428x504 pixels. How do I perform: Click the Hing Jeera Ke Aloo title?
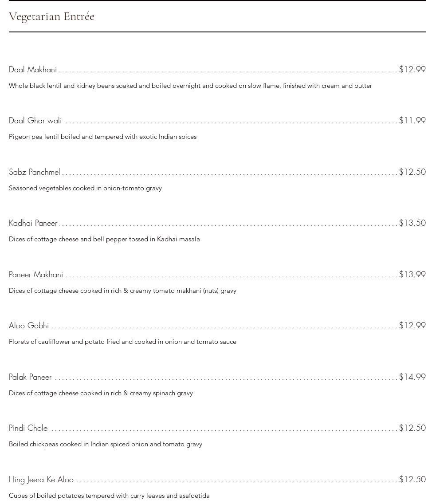(41, 480)
